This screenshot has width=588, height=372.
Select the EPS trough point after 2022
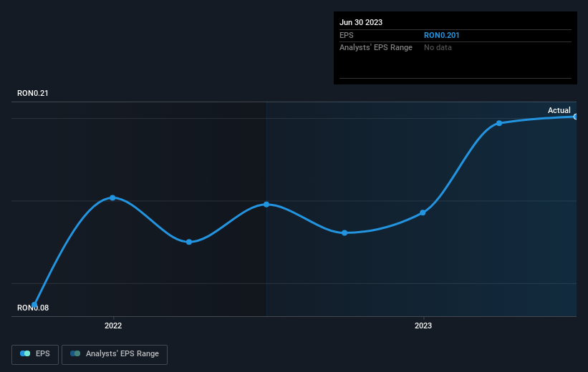click(189, 242)
